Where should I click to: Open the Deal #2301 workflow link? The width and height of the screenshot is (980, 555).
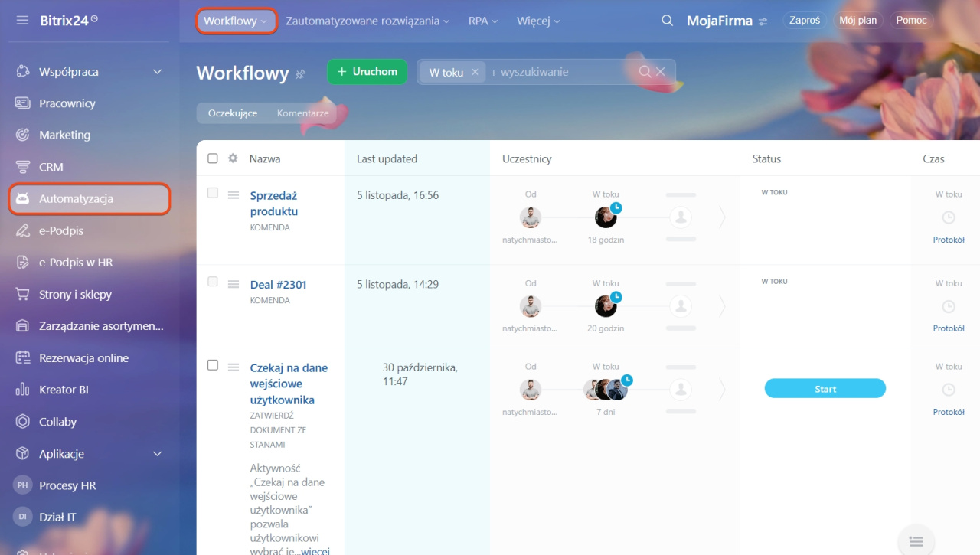pyautogui.click(x=278, y=285)
